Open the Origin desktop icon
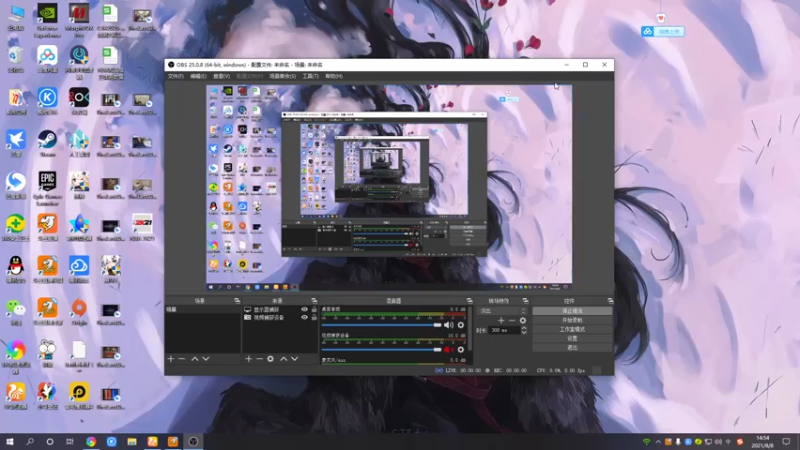Viewport: 800px width, 450px height. (x=79, y=311)
